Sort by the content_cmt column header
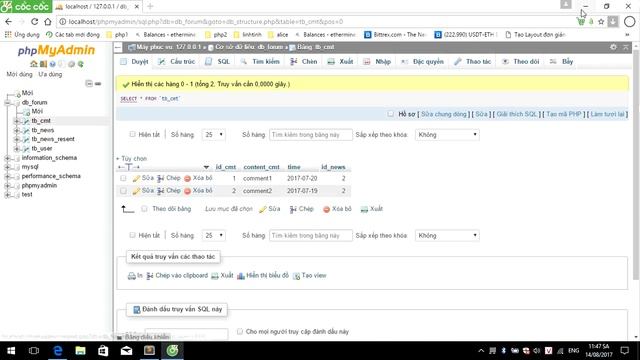 coord(261,167)
